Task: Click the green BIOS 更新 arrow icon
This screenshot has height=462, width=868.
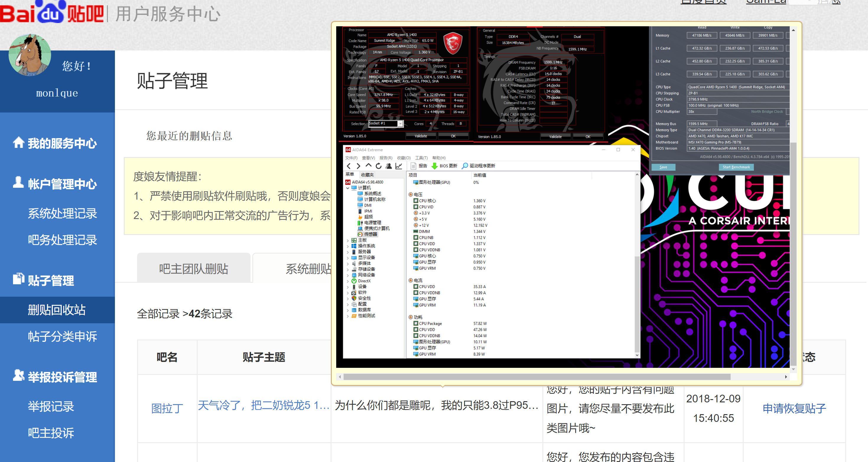Action: (434, 166)
